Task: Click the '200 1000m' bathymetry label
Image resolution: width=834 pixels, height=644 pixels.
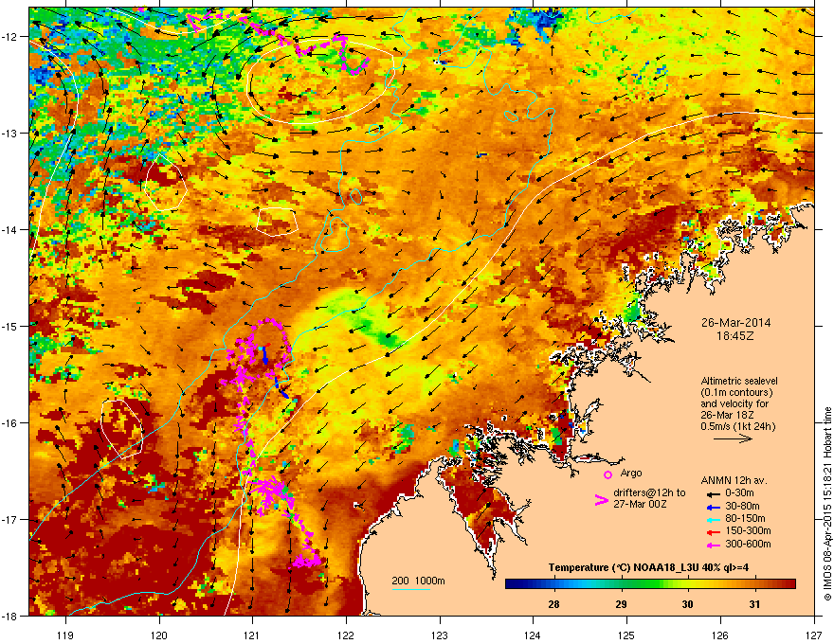Action: pyautogui.click(x=418, y=581)
